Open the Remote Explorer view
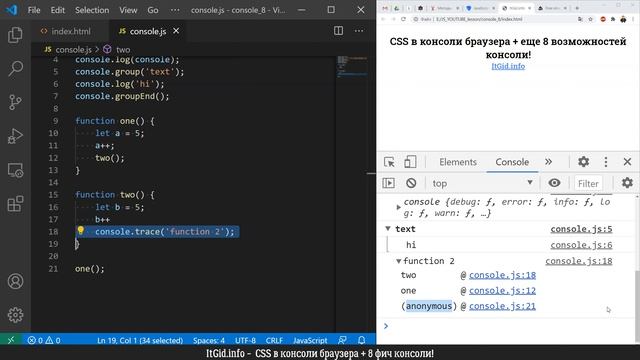Viewport: 640px width, 360px height. (15, 170)
